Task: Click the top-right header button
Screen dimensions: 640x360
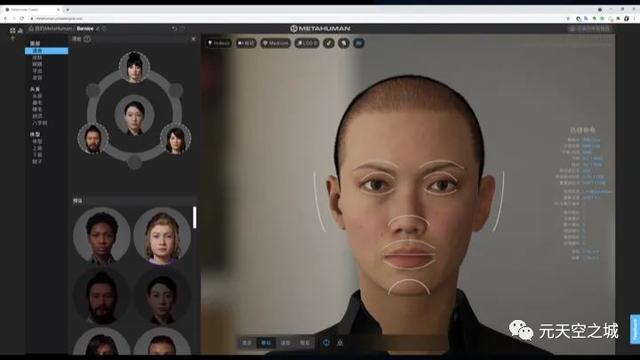Action: click(590, 29)
